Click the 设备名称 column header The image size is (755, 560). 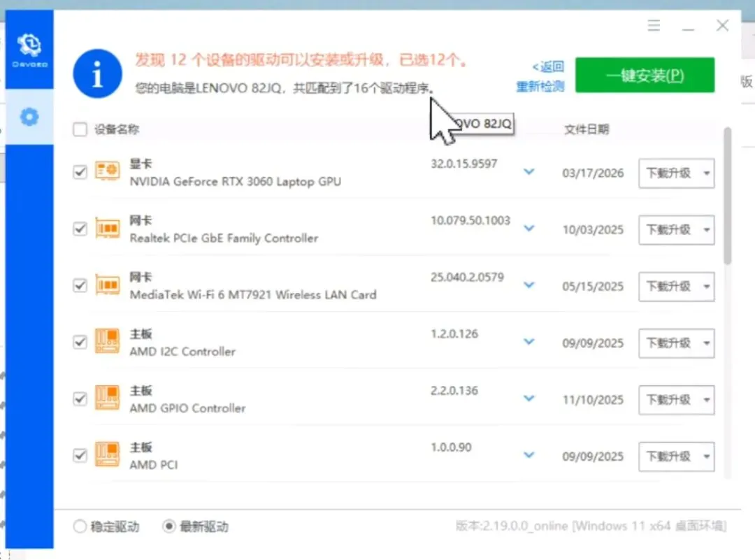click(117, 129)
